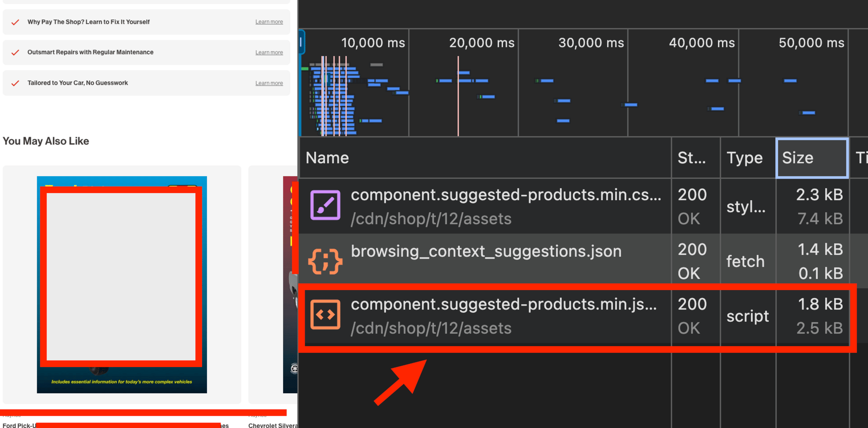Image resolution: width=868 pixels, height=428 pixels.
Task: Select the component.suggested-products.min.js request name
Action: (x=504, y=304)
